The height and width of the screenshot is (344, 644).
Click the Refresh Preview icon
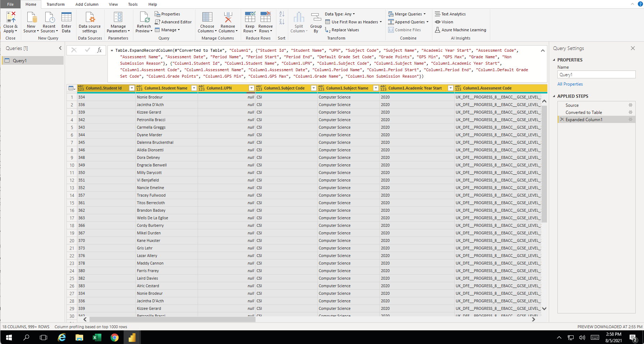click(144, 18)
